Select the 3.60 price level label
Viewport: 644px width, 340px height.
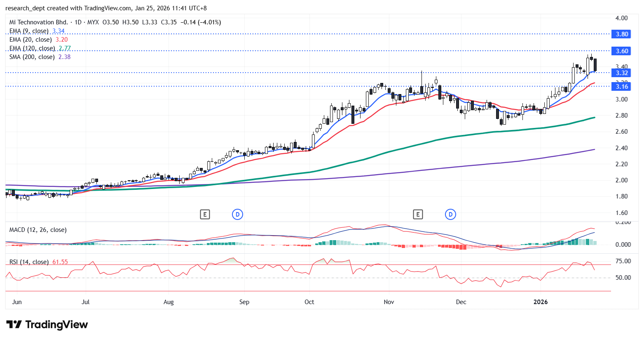(621, 51)
